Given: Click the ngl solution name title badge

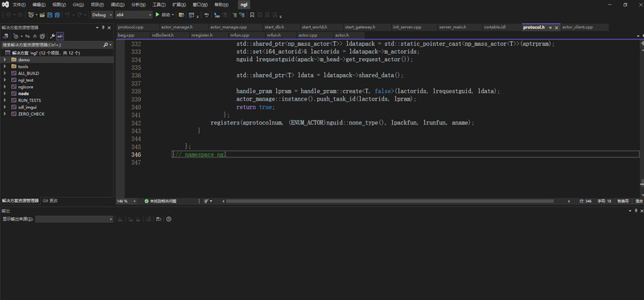Looking at the screenshot, I should coord(244,5).
